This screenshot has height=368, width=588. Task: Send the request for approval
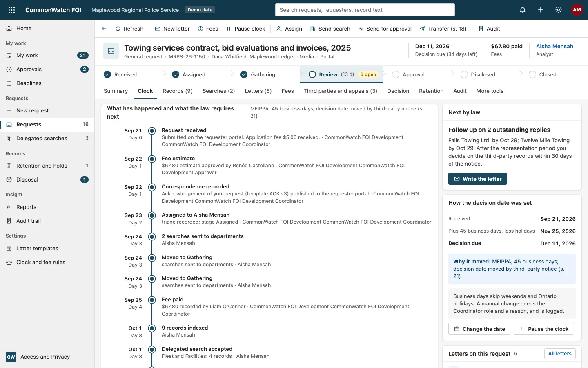click(x=385, y=29)
